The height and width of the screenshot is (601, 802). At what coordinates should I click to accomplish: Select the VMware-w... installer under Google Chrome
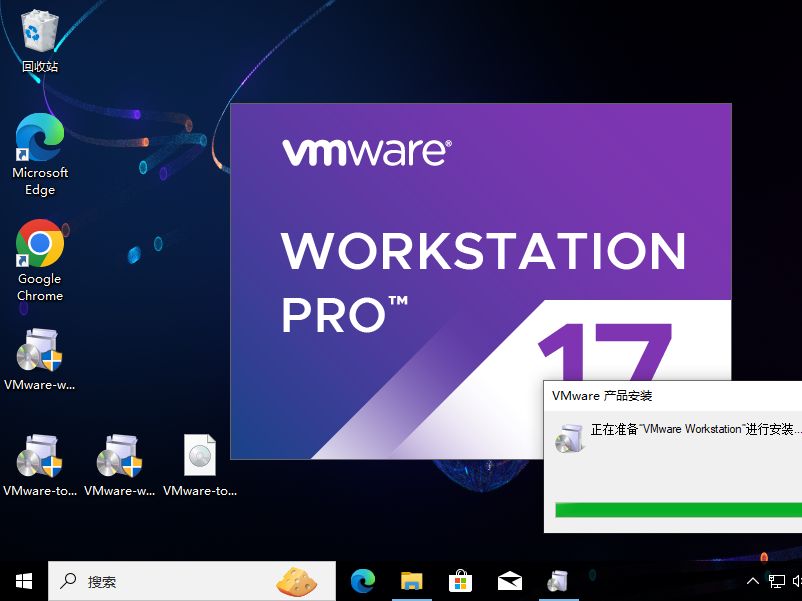[40, 359]
